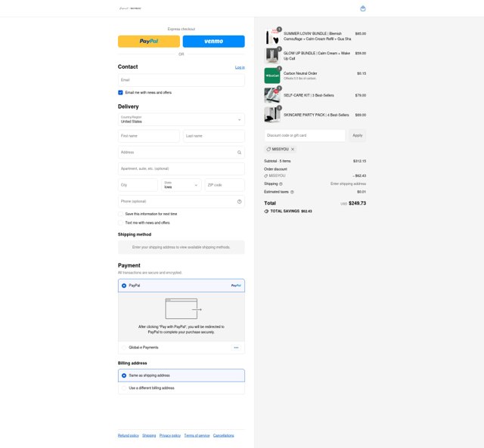Open the Terms of service link
Image resolution: width=484 pixels, height=448 pixels.
pos(197,436)
